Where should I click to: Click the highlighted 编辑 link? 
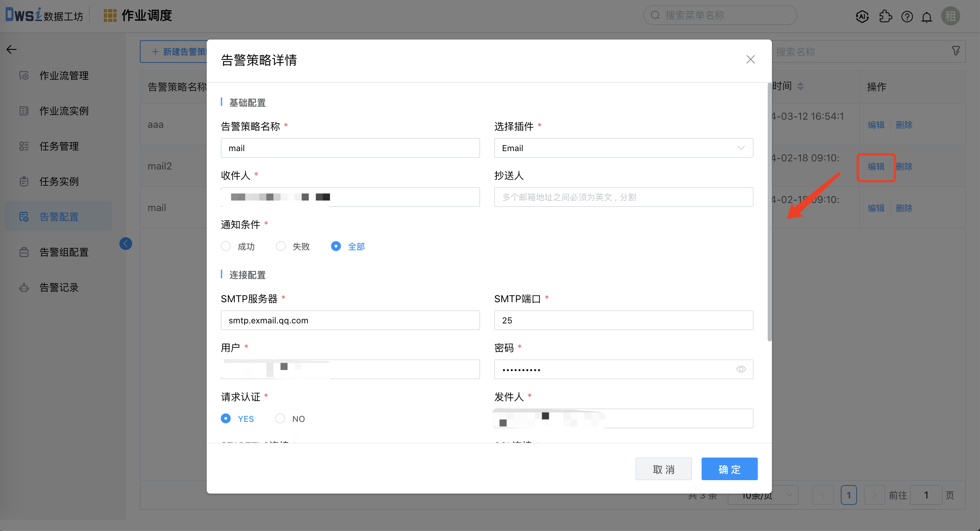(x=876, y=167)
